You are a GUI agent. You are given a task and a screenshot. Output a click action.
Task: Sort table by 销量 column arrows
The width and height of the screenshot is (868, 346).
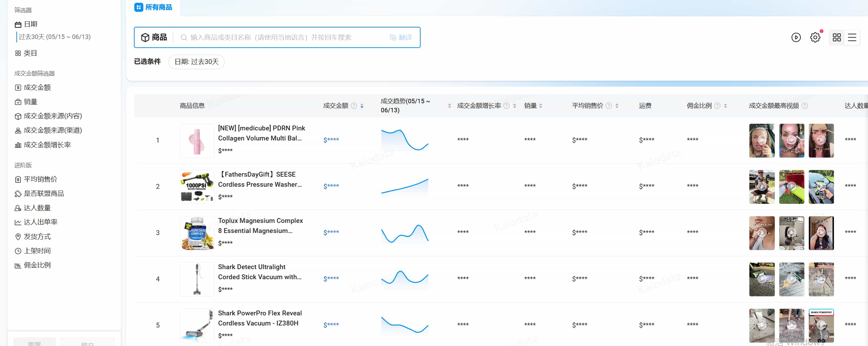541,106
